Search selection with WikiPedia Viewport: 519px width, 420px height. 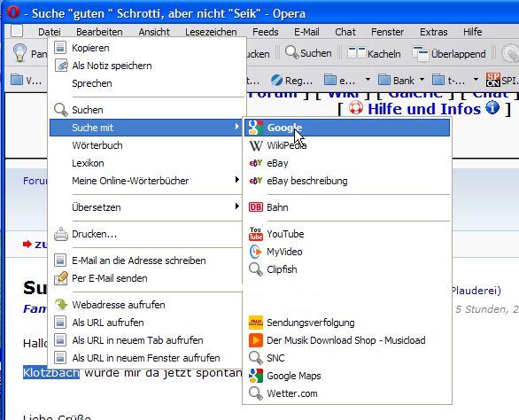click(x=347, y=145)
